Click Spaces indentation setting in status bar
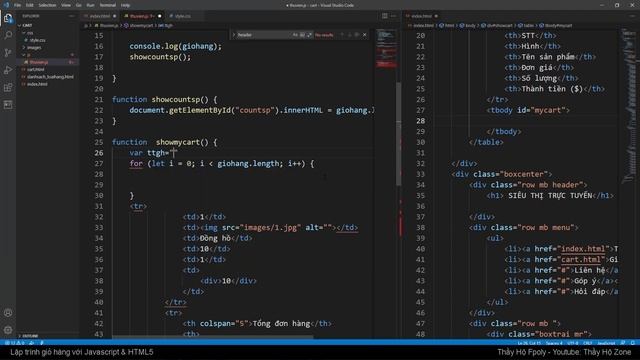 coord(554,343)
